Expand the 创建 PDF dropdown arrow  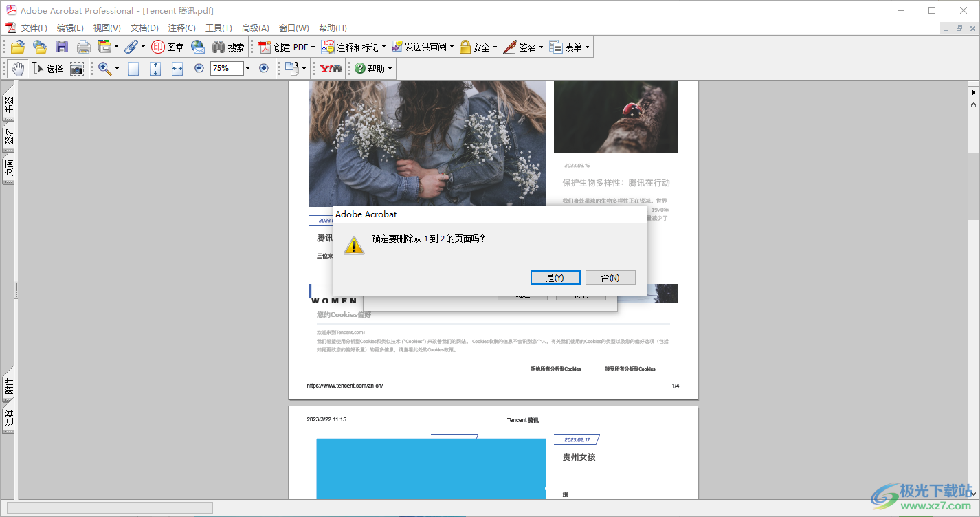pyautogui.click(x=313, y=47)
